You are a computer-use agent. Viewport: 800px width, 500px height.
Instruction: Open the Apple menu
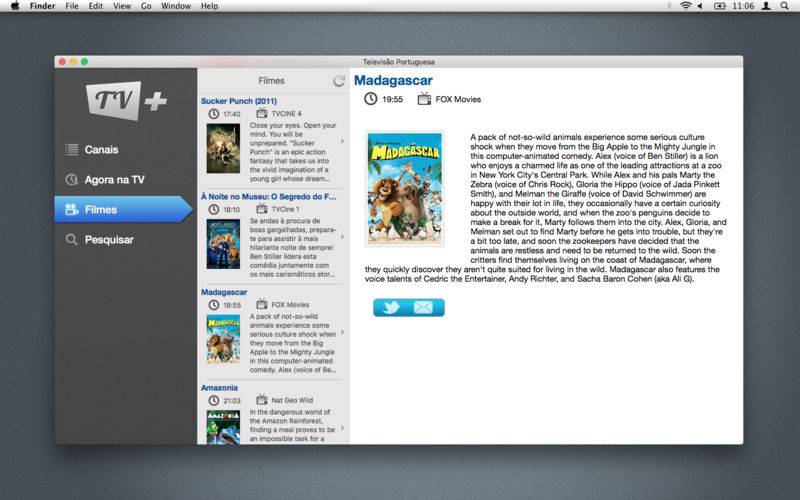click(15, 6)
